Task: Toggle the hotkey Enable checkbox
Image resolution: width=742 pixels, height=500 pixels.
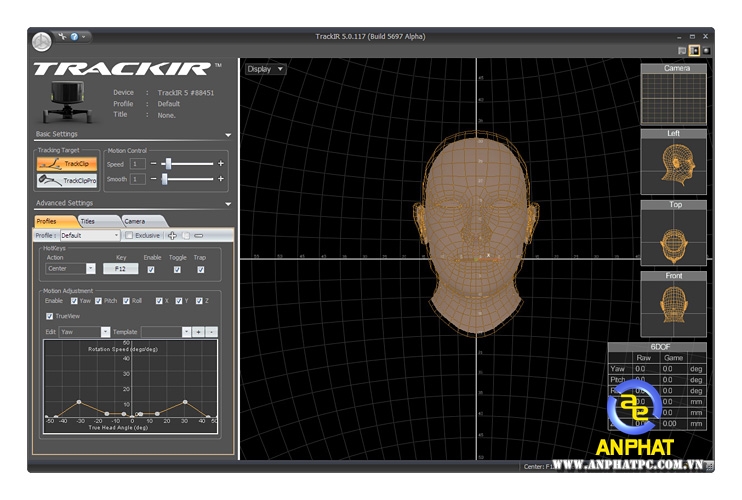Action: [151, 270]
